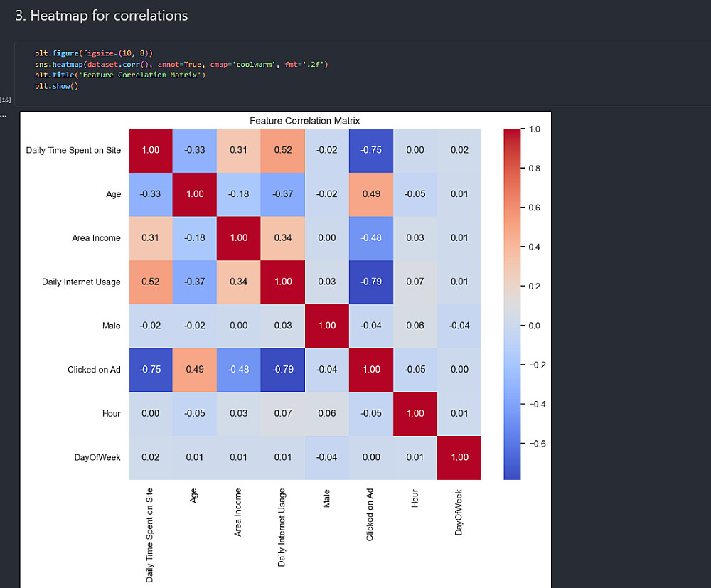Click the 1.00 cell at Male row, Male column
This screenshot has height=588, width=711.
pyautogui.click(x=327, y=326)
